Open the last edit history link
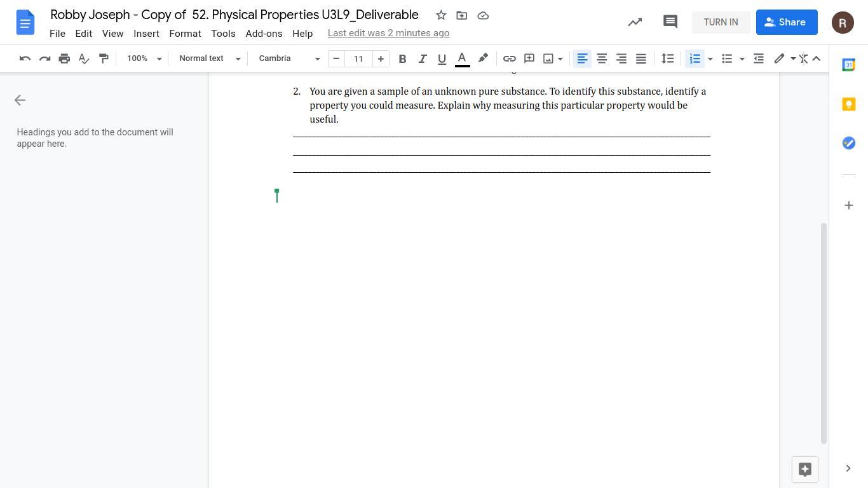868x488 pixels. (x=388, y=33)
